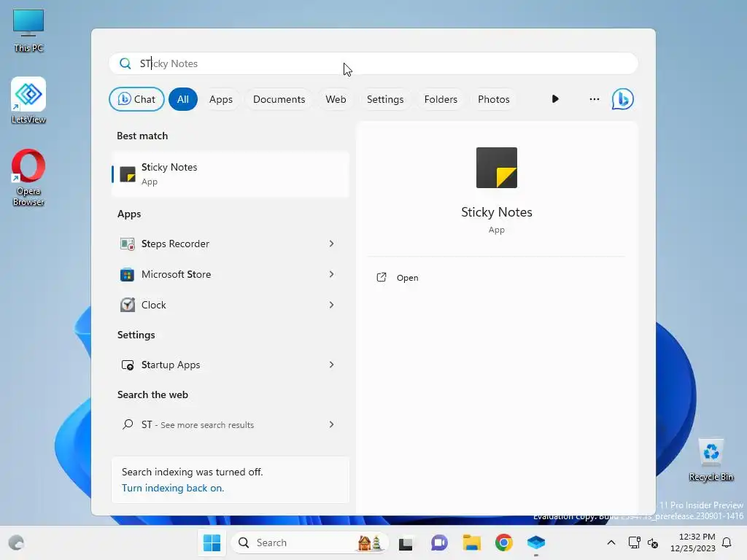Click the taskbar Search box
Screen dimensions: 747x560
pos(309,542)
